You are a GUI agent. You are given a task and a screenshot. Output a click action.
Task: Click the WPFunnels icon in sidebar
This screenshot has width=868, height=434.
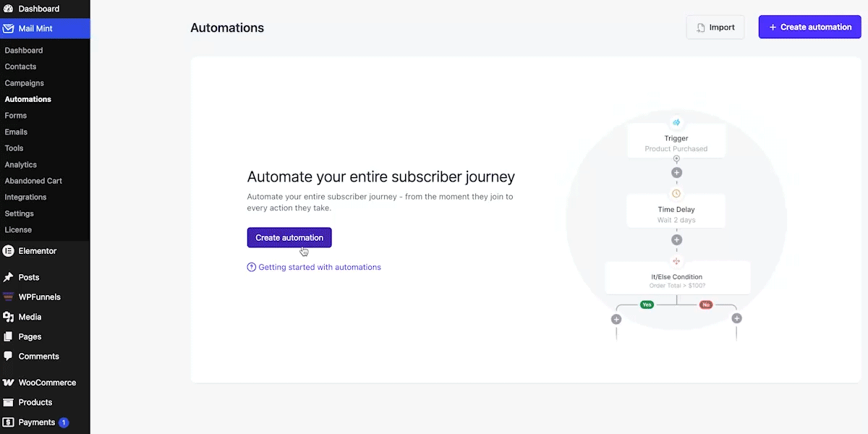(8, 297)
